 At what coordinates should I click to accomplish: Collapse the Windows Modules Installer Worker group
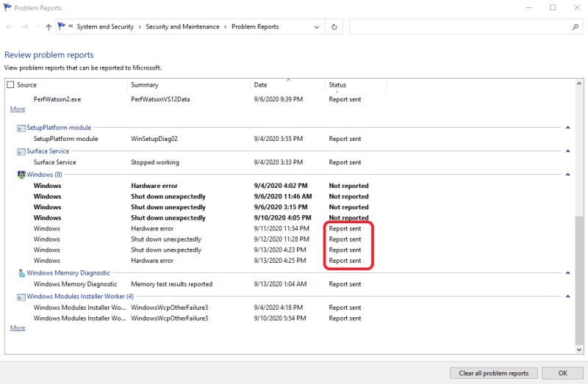coord(567,297)
